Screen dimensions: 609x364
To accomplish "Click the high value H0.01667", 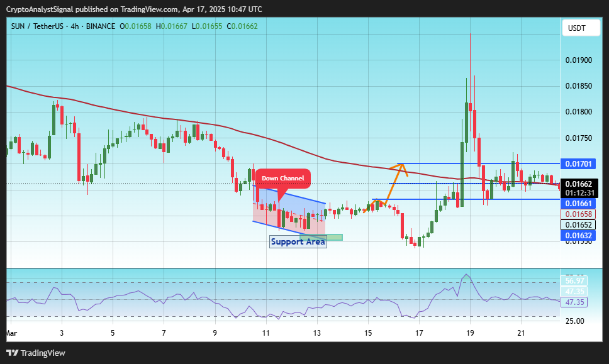I will point(171,26).
